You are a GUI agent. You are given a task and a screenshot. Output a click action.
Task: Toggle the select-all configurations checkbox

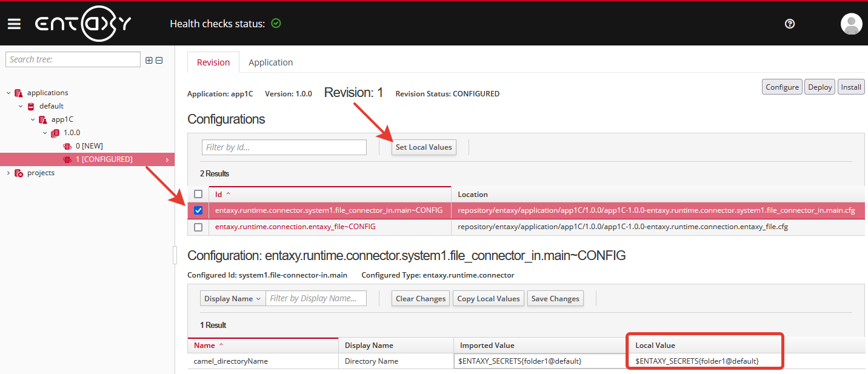[198, 195]
